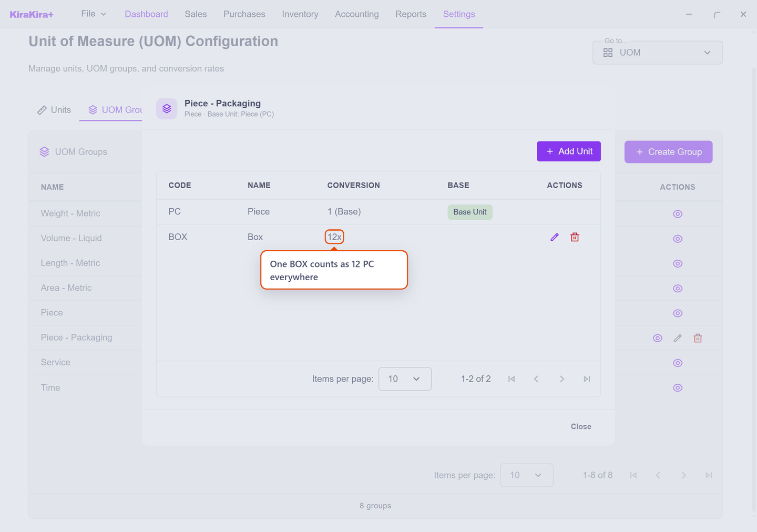Open the Accounting menu
The width and height of the screenshot is (757, 532).
tap(357, 14)
